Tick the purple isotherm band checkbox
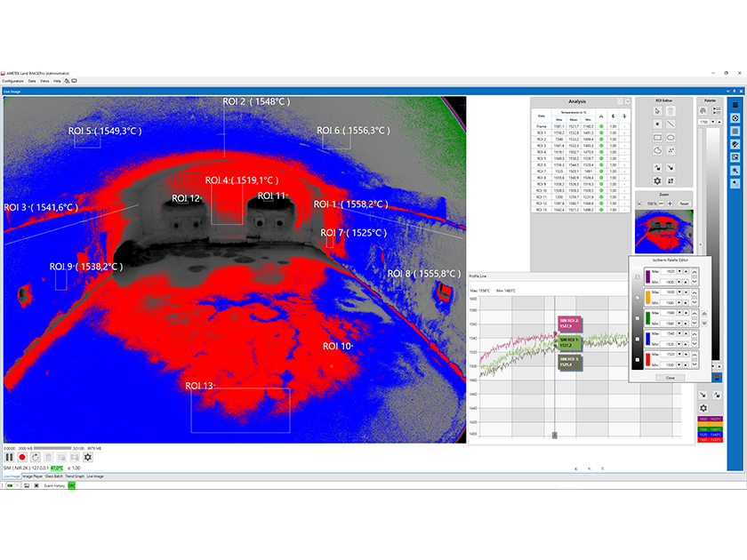Image resolution: width=747 pixels, height=560 pixels. [x=637, y=276]
